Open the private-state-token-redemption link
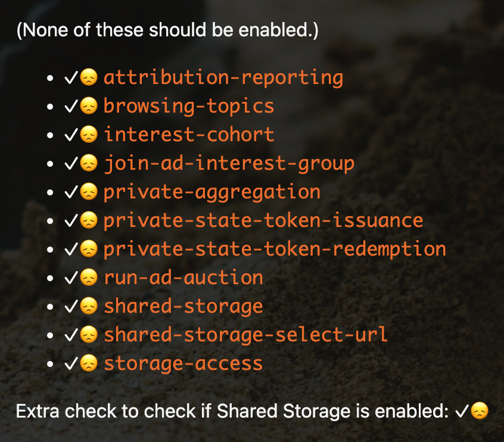This screenshot has width=504, height=442. (x=275, y=249)
